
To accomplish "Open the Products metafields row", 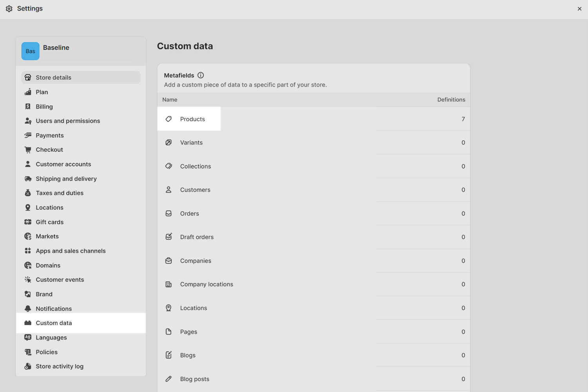I will pyautogui.click(x=192, y=119).
